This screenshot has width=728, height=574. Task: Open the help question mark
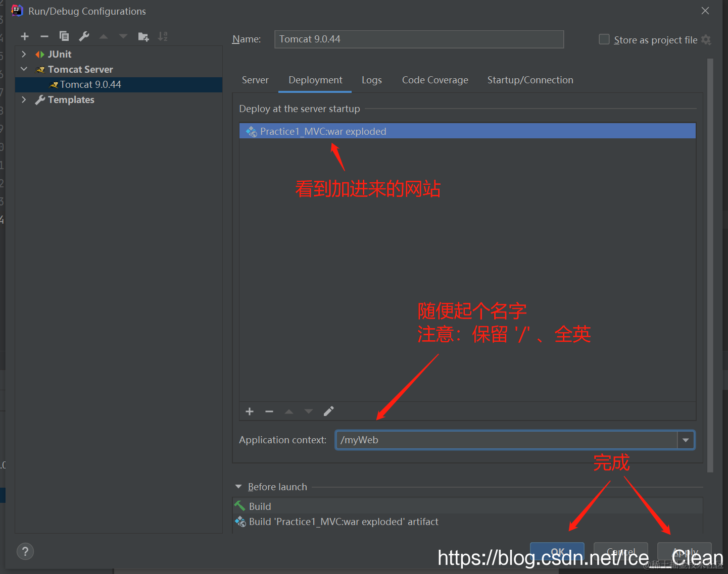click(x=25, y=551)
